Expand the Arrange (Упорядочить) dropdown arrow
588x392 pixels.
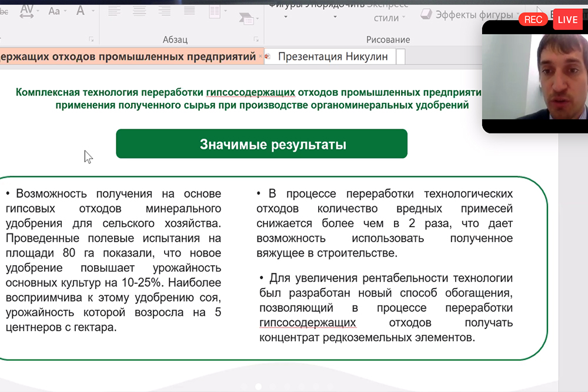(335, 17)
